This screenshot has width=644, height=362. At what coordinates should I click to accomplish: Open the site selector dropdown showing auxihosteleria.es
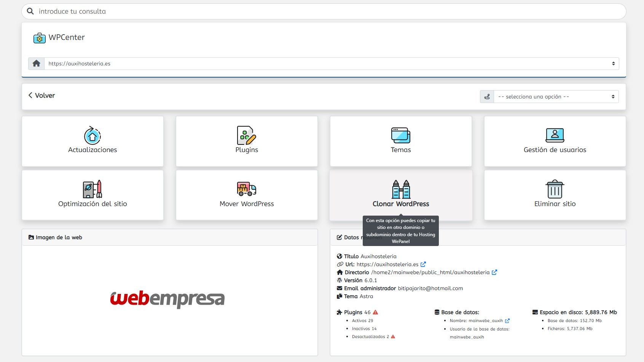[332, 64]
